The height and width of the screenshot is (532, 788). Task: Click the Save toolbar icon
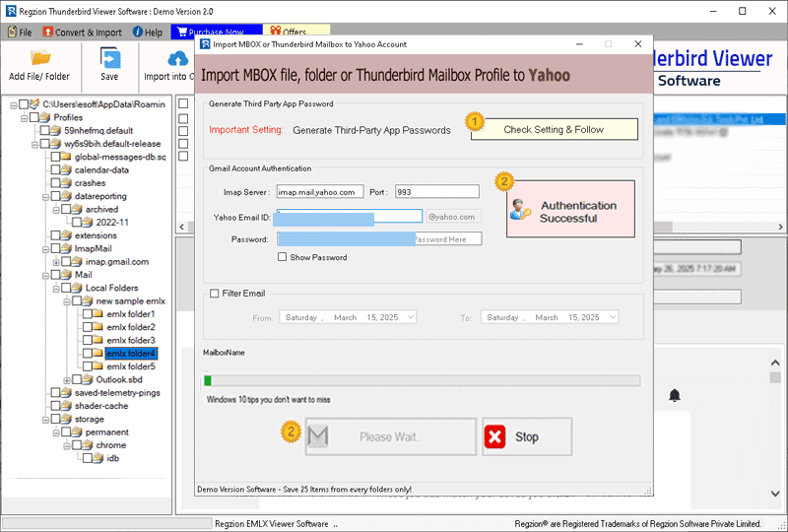coord(109,58)
